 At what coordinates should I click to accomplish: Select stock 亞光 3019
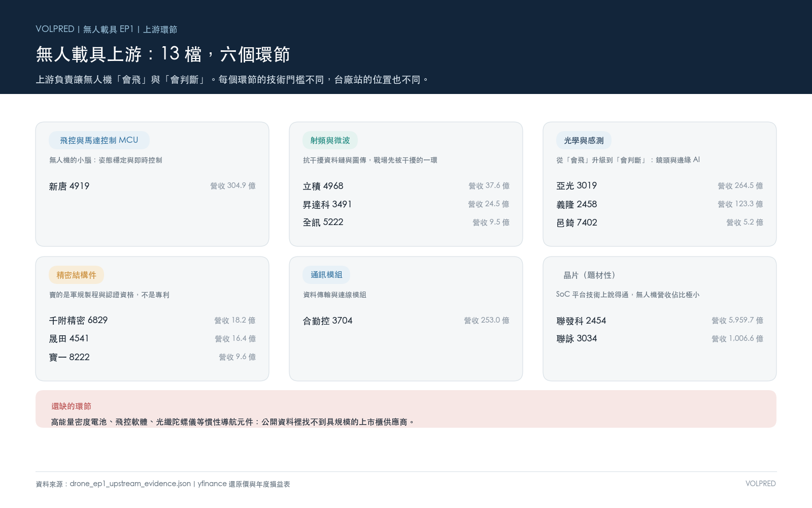coord(577,186)
